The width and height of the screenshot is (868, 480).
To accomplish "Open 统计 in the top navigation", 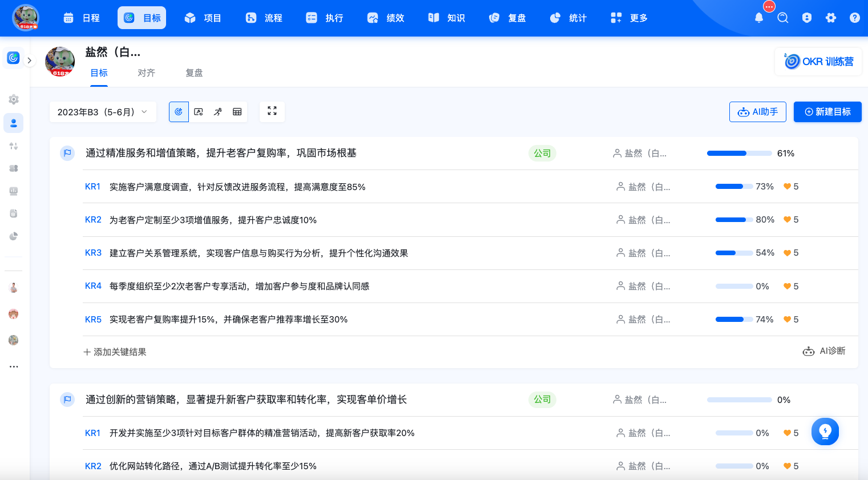I will pyautogui.click(x=569, y=18).
